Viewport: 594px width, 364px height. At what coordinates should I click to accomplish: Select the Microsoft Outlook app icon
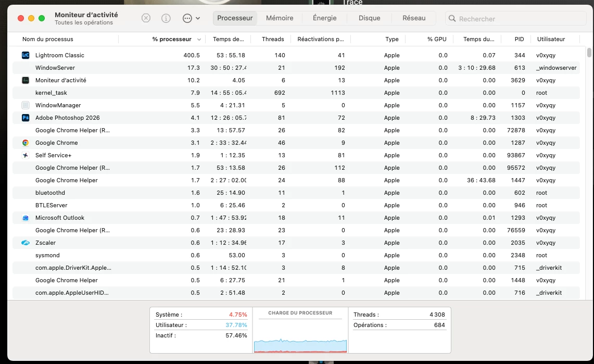pos(26,218)
